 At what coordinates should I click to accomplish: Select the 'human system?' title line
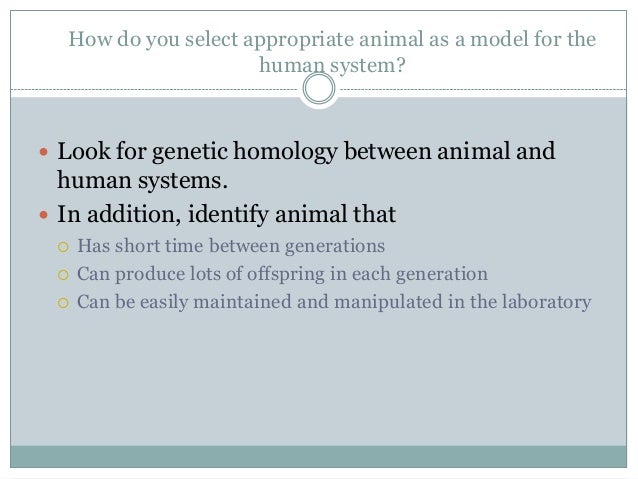point(332,65)
